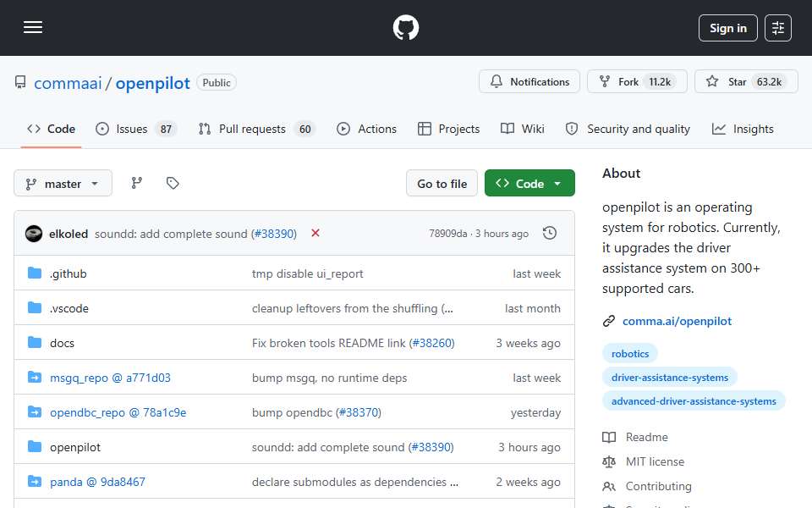Click the 'yesterday' timestamp for opendbc_repo
Screen dimensions: 812x508
coord(535,412)
